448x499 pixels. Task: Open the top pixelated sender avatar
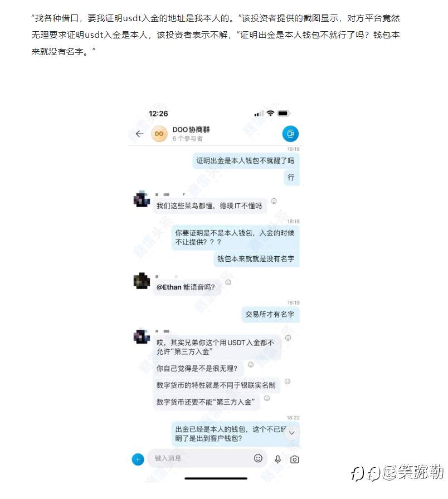click(142, 199)
